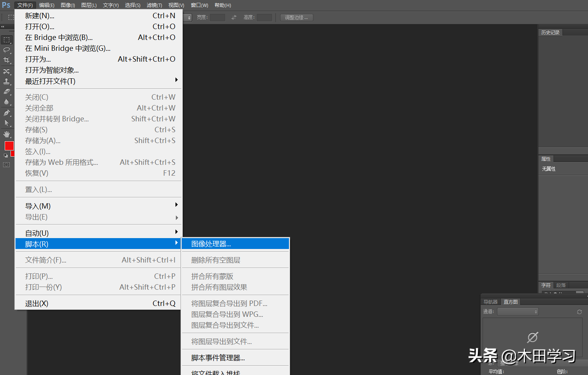The height and width of the screenshot is (375, 588).
Task: Open the 视图(V) menu
Action: (176, 5)
